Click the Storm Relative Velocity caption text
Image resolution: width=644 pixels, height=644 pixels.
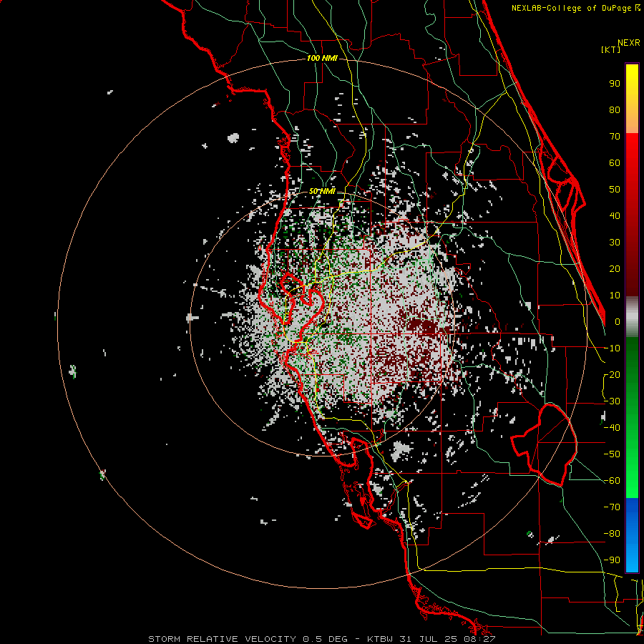click(x=321, y=639)
